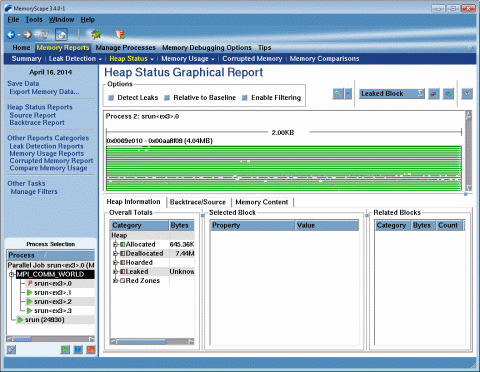Open the zoom dropdown arrow next to magnifier
The height and width of the screenshot is (372, 480).
[348, 94]
